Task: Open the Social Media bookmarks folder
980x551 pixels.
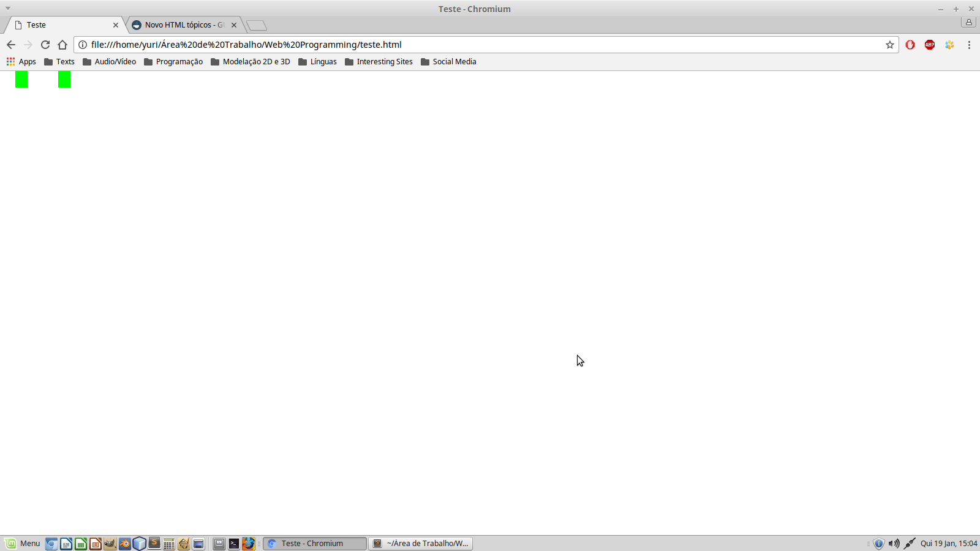Action: tap(448, 62)
